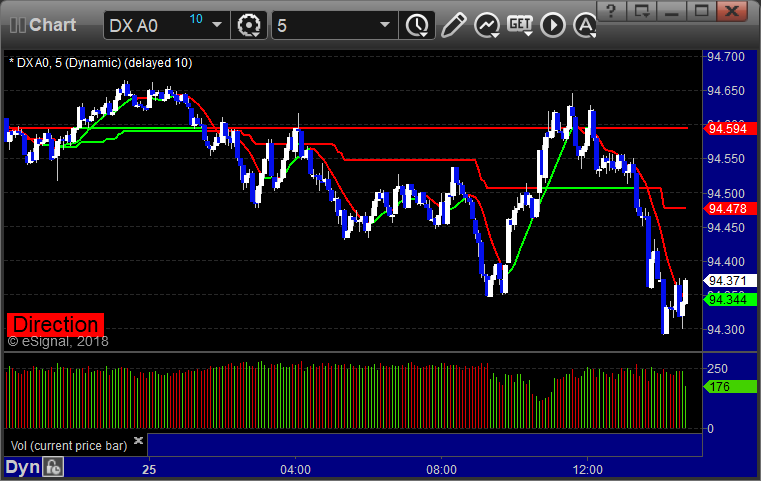Click the Dyn scaling label
This screenshot has width=761, height=481.
click(x=22, y=467)
